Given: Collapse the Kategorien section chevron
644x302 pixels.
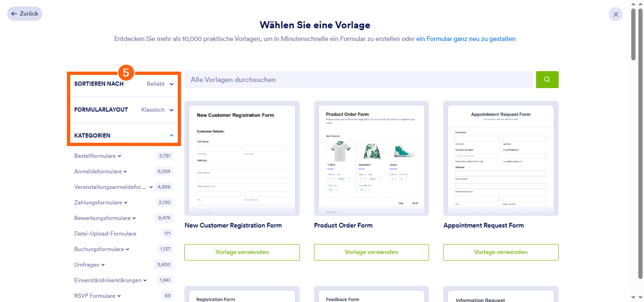Looking at the screenshot, I should [x=172, y=136].
